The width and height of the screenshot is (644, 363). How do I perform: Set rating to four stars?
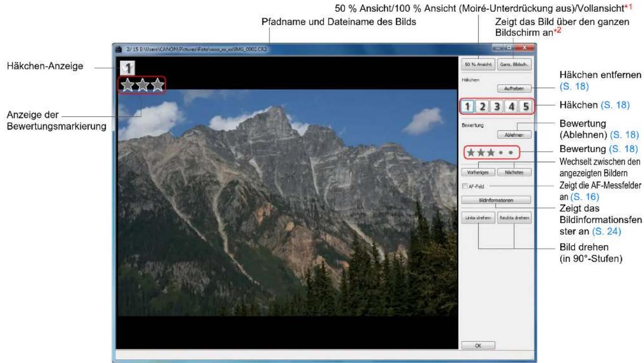pos(501,153)
